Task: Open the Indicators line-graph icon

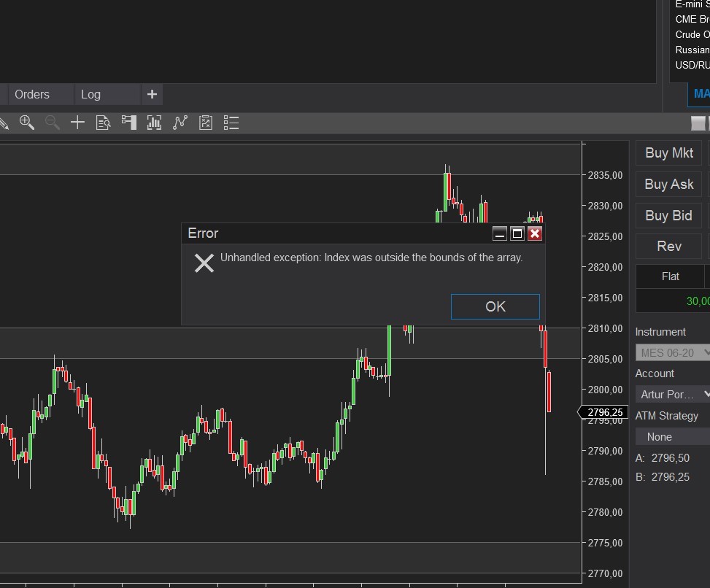Action: click(180, 123)
